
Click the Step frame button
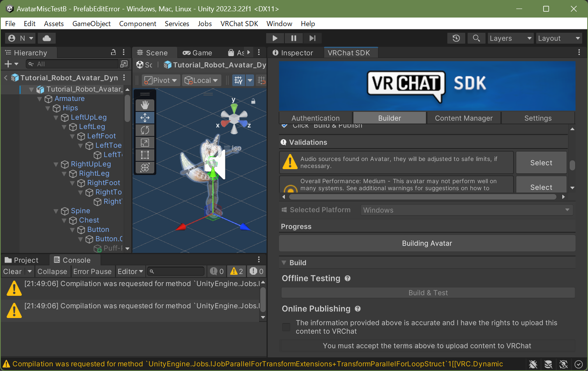tap(313, 38)
